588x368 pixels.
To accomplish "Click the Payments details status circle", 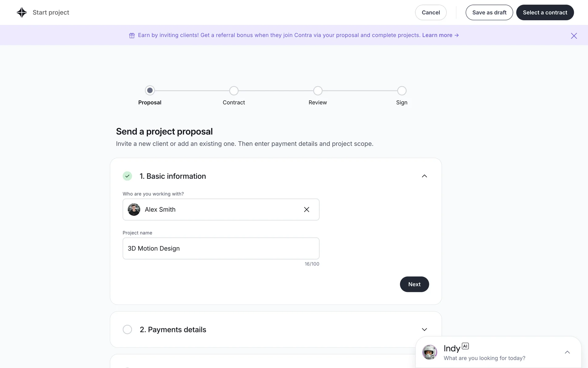I will 127,329.
